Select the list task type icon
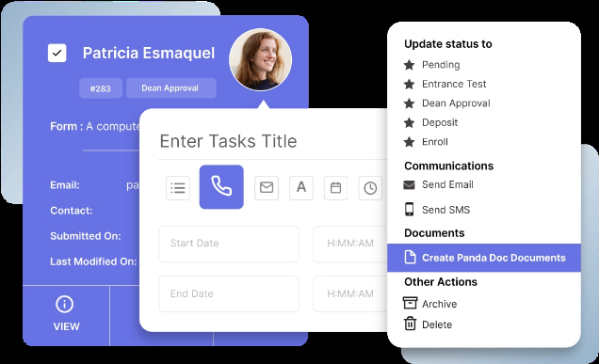 [x=178, y=188]
